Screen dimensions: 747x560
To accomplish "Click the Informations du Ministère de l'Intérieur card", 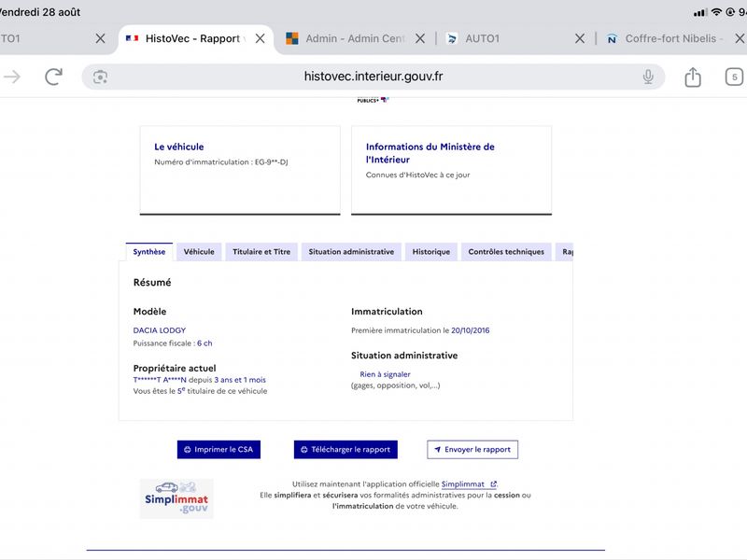I will point(452,171).
